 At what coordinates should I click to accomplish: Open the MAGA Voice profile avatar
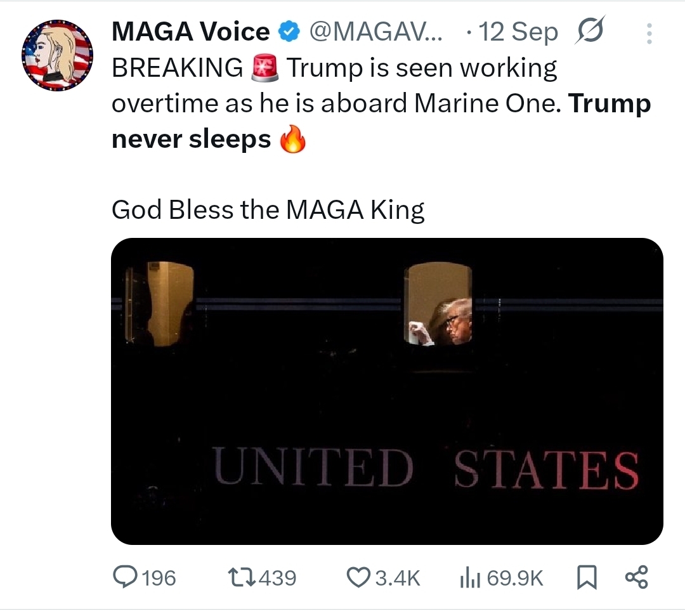(x=58, y=56)
